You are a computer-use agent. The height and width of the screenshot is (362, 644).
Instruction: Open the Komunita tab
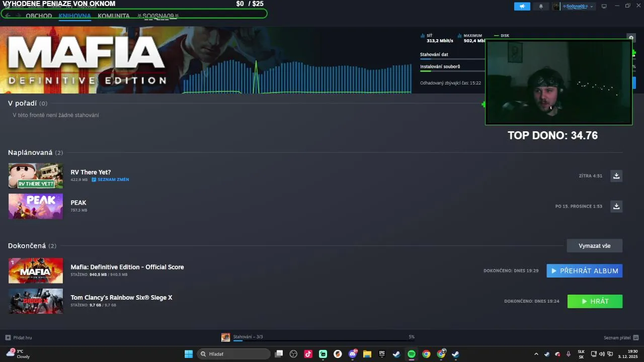pyautogui.click(x=114, y=16)
